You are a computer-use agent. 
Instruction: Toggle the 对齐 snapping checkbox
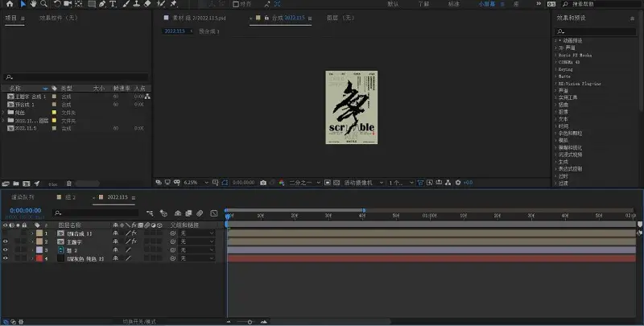pyautogui.click(x=236, y=4)
